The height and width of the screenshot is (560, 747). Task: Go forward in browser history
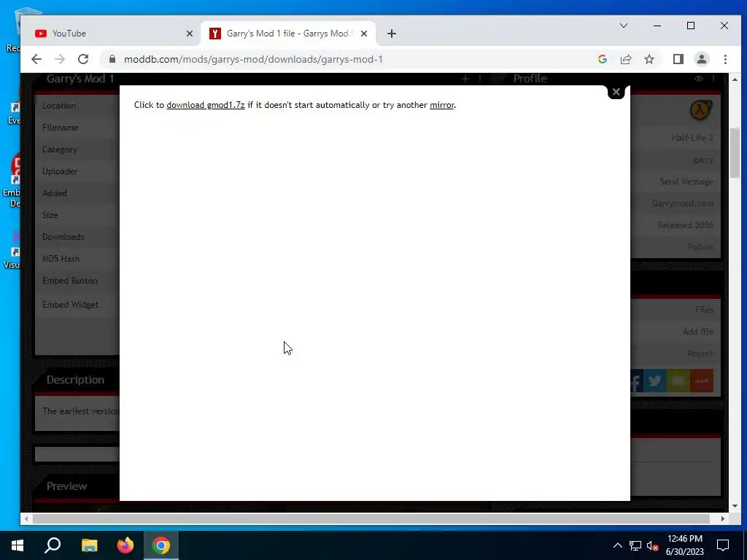click(x=60, y=59)
